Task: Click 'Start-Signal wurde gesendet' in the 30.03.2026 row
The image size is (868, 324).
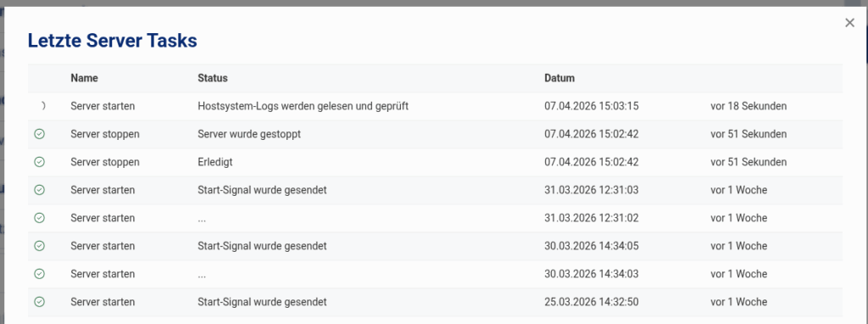Action: (262, 246)
